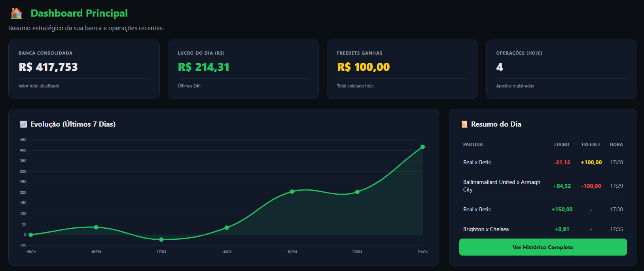Screen dimensions: 644x271
Task: Click the scroll icon beside Resumo do Dia
Action: [x=464, y=124]
